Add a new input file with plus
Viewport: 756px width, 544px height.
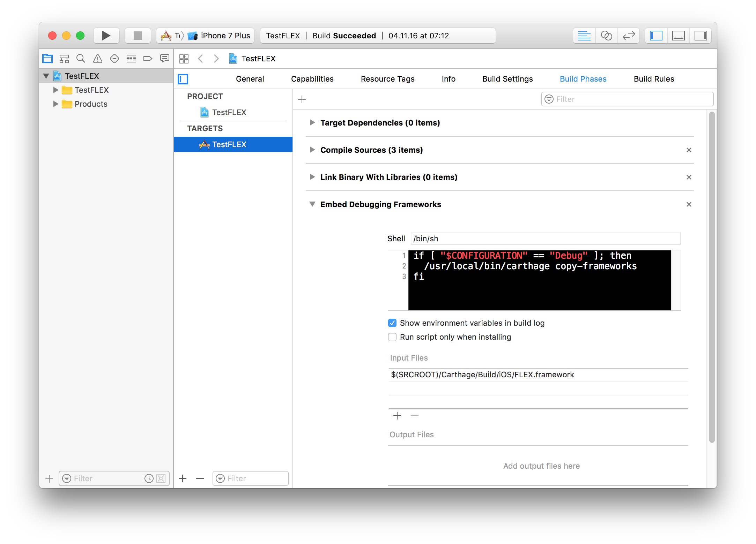(397, 416)
